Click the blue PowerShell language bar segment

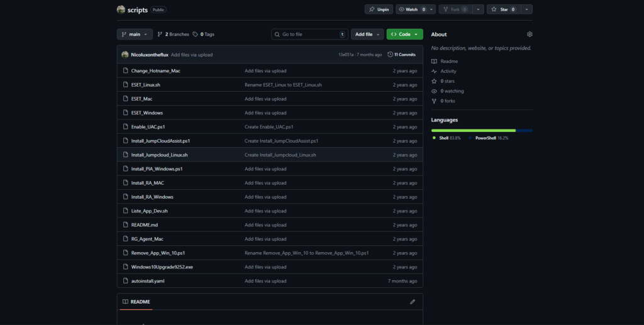pos(525,131)
